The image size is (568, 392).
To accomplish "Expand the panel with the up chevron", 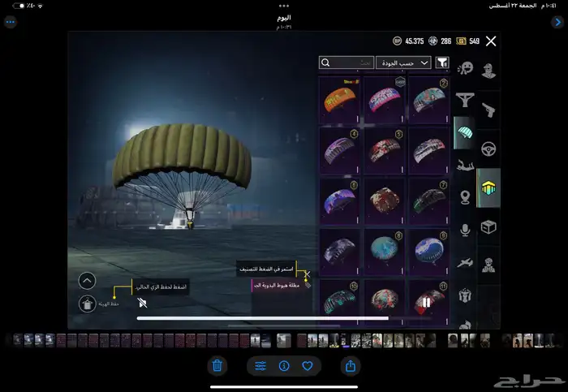I will [x=87, y=281].
